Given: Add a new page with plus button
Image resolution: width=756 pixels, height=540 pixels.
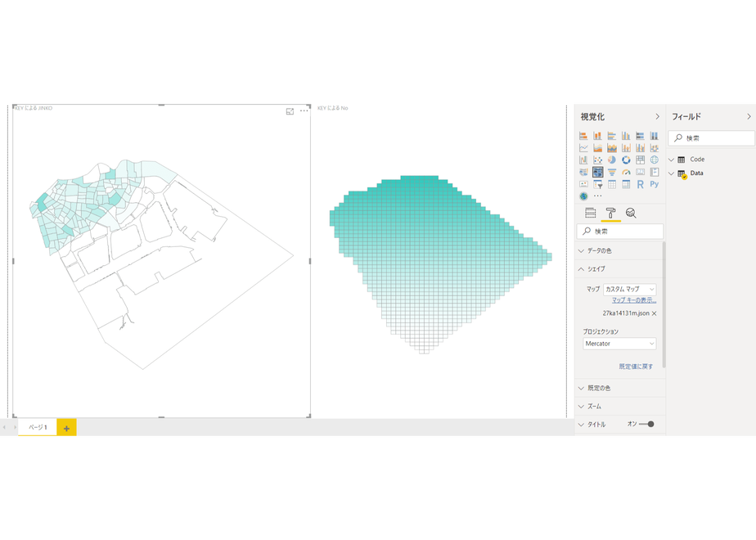Looking at the screenshot, I should click(66, 428).
